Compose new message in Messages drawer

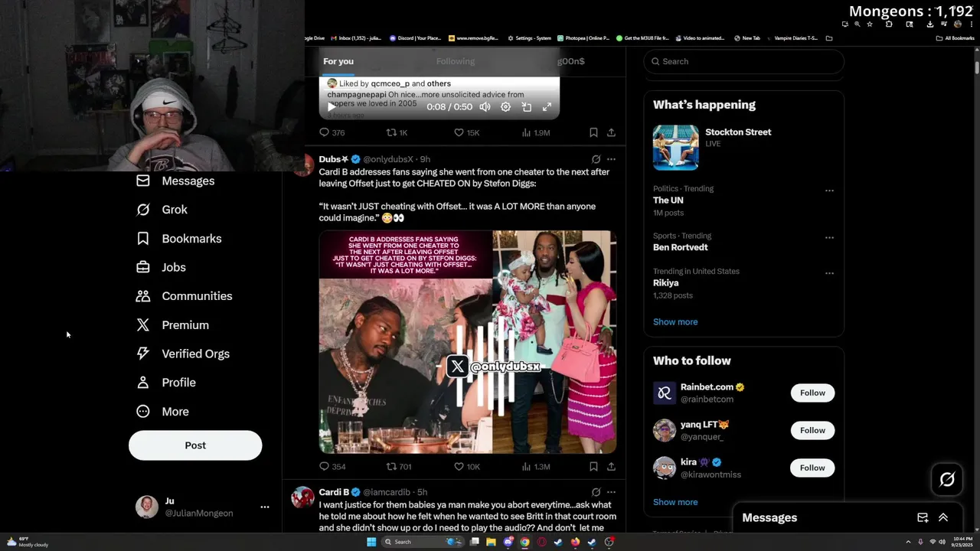[923, 518]
